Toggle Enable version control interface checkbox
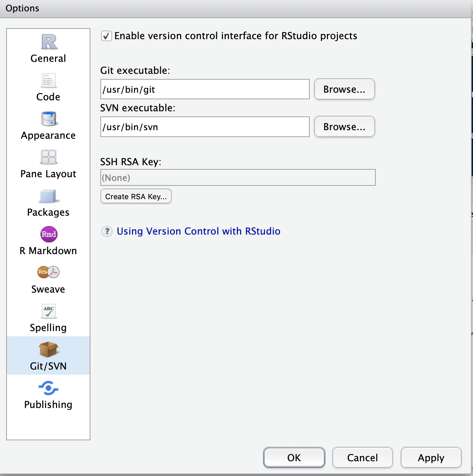Viewport: 473px width, 476px height. (106, 36)
